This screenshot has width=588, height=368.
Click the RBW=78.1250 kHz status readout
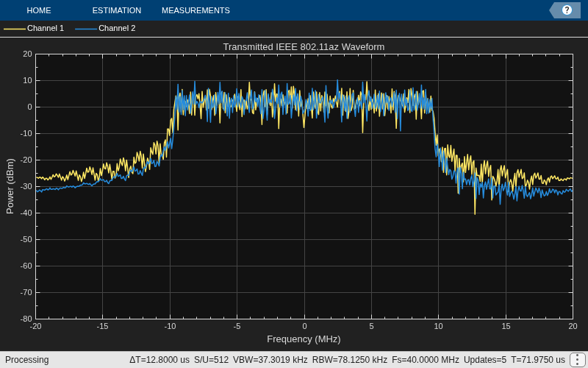[350, 360]
